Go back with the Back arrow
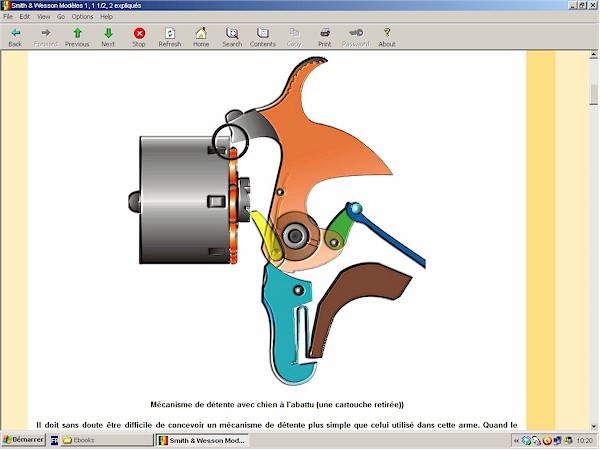The height and width of the screenshot is (450, 600). 15,37
